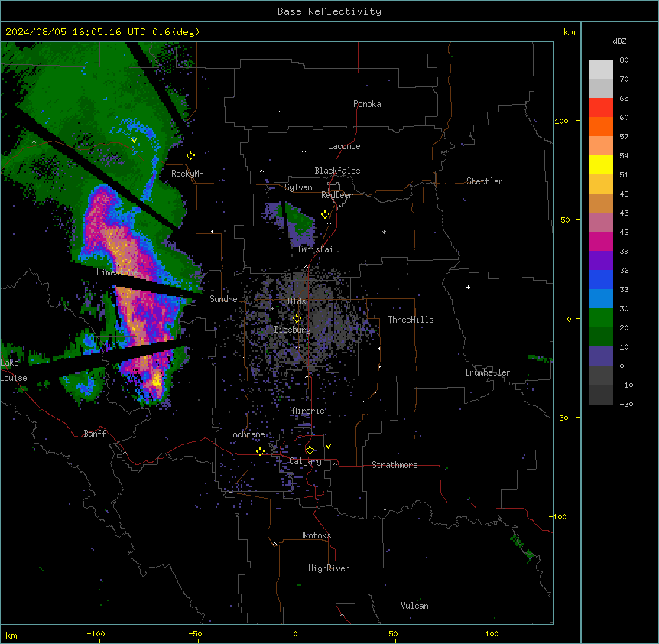Pick the mauve 42-45 dBZ legend swatch

(601, 223)
